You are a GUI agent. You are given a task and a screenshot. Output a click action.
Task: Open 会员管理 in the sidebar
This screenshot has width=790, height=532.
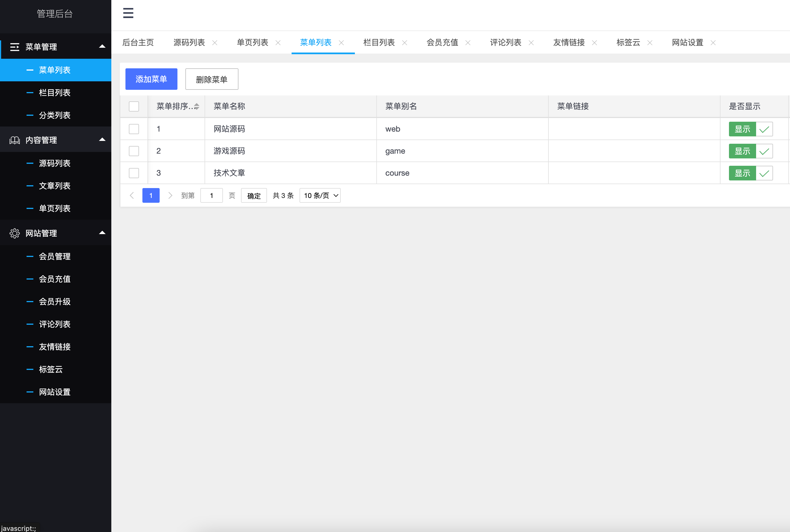[x=56, y=256]
